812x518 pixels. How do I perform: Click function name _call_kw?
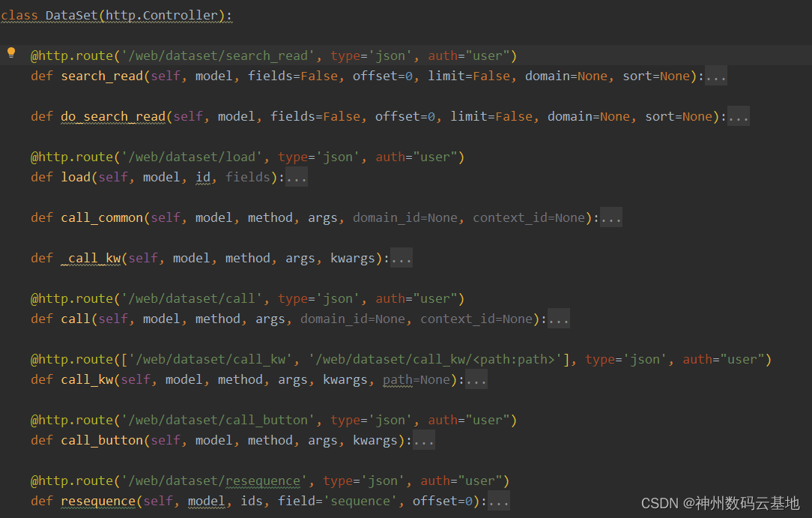click(91, 258)
